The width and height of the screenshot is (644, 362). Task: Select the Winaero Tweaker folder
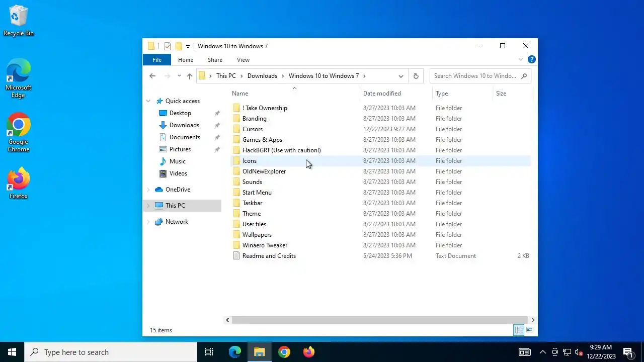(265, 245)
